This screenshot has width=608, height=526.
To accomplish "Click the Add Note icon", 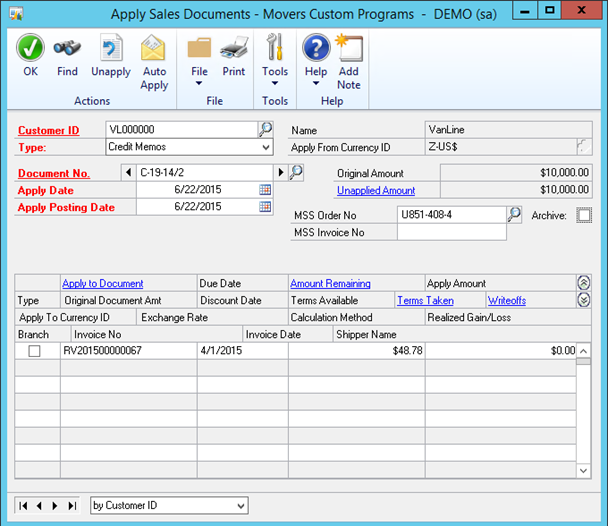I will (x=348, y=48).
